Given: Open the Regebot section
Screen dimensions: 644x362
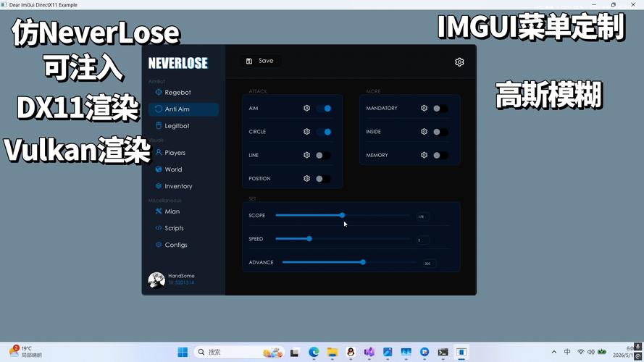Looking at the screenshot, I should [183, 93].
